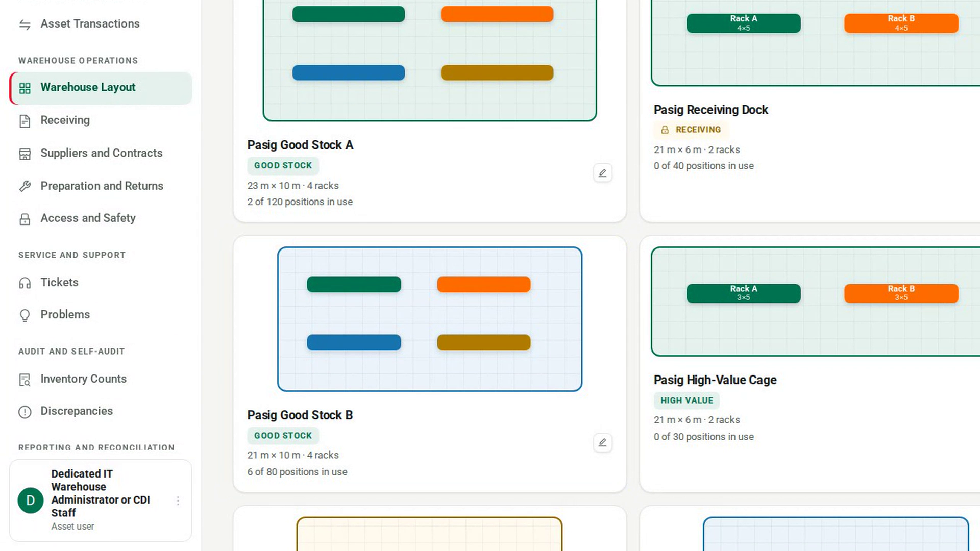Screen dimensions: 980x551
Task: Click the Preparation and Returns wrench icon
Action: tap(24, 186)
